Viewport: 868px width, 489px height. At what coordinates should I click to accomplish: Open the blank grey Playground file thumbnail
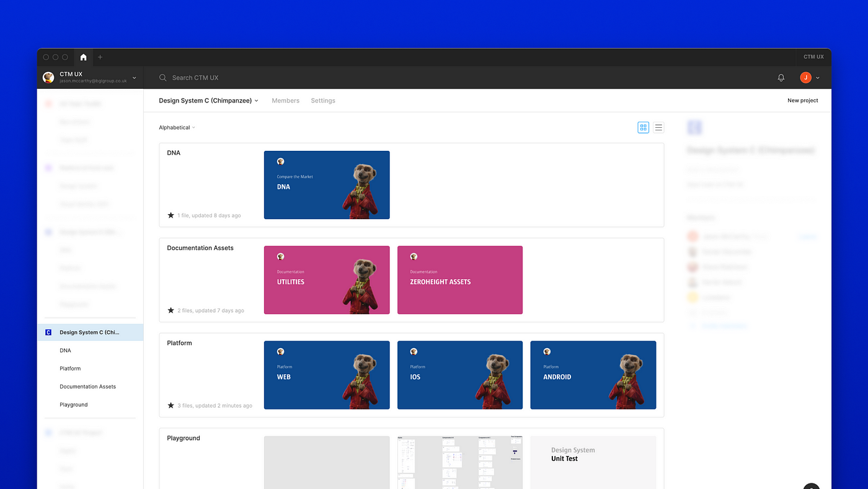(x=327, y=462)
